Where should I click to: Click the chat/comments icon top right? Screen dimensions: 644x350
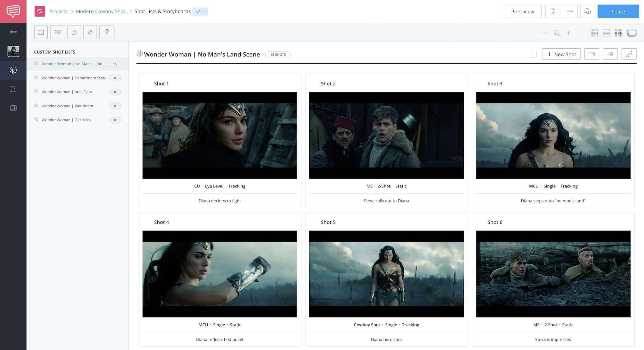pyautogui.click(x=587, y=11)
